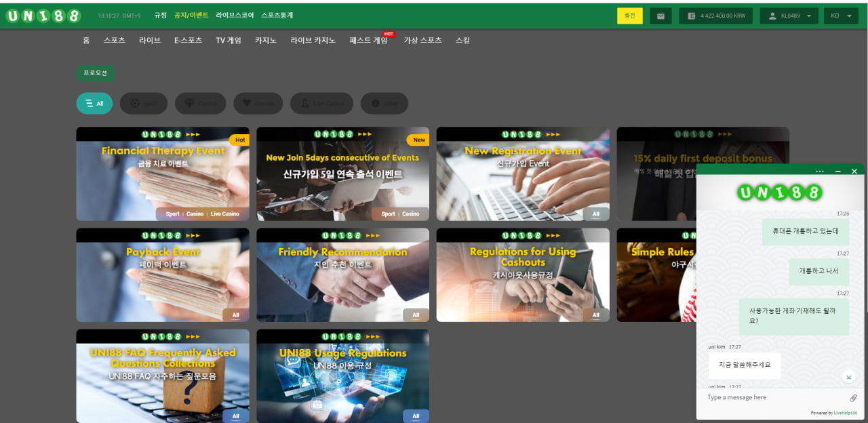Open the Friendly Recommendation promotion card
The width and height of the screenshot is (868, 423).
point(343,275)
